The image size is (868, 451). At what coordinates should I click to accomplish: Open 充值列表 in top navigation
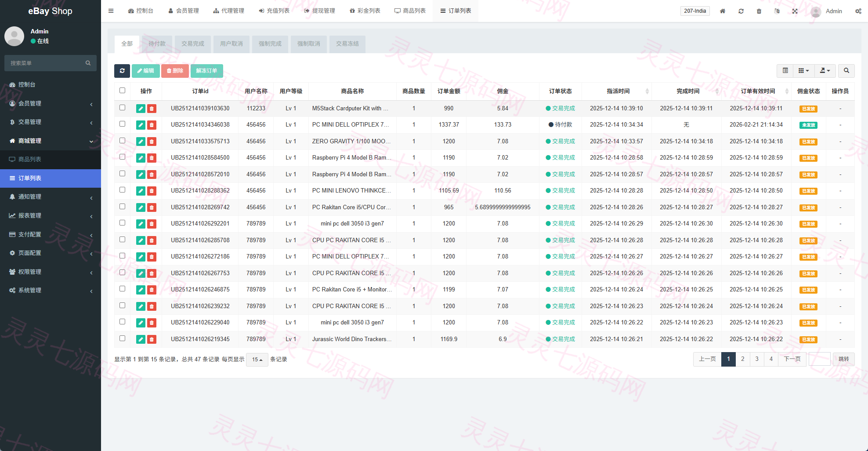274,11
